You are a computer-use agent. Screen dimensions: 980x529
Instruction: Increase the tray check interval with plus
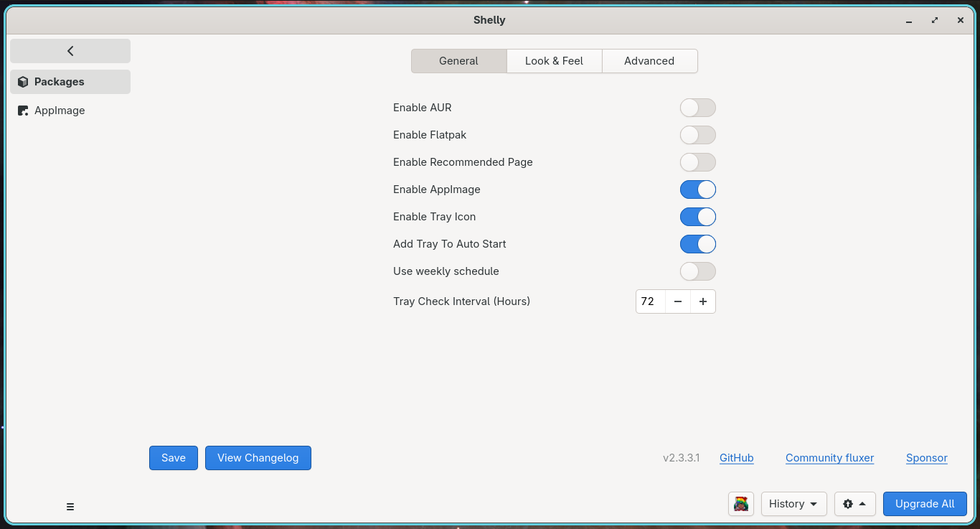(703, 301)
